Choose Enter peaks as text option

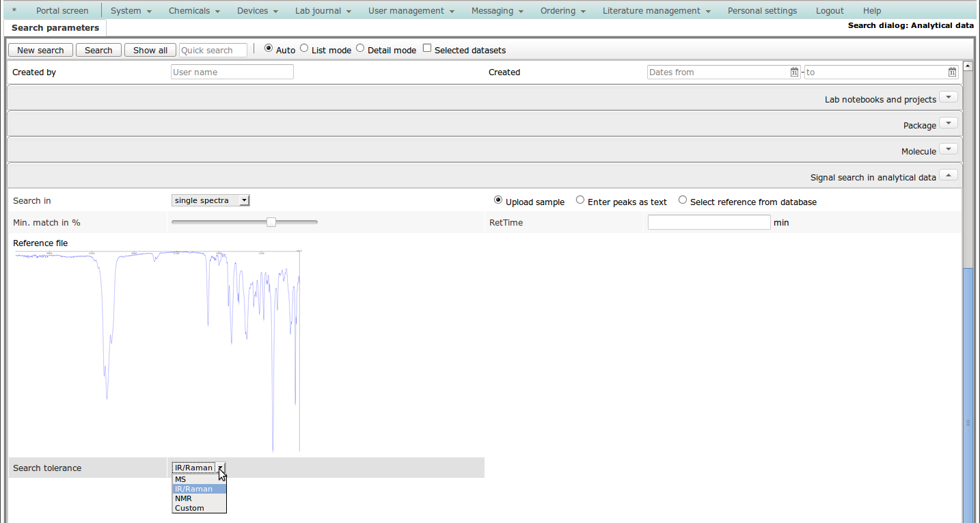pyautogui.click(x=580, y=200)
